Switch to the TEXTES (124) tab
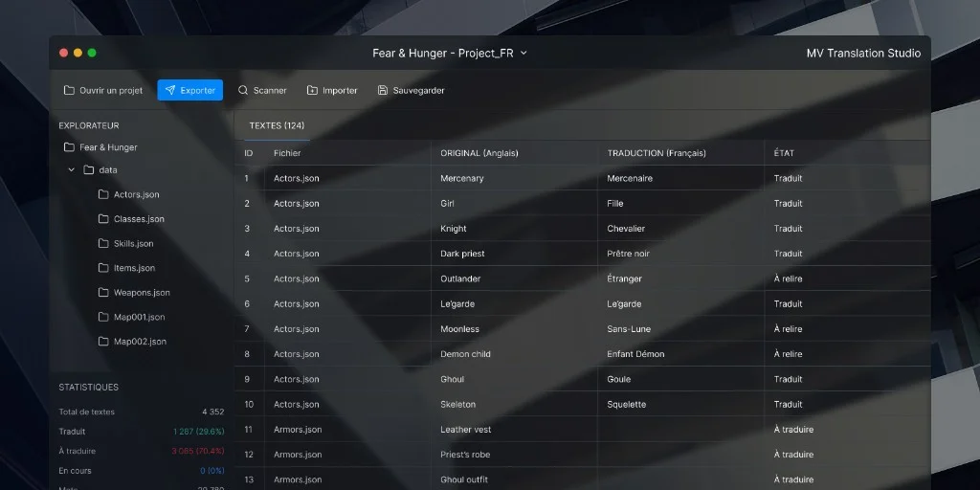980x490 pixels. pos(277,125)
